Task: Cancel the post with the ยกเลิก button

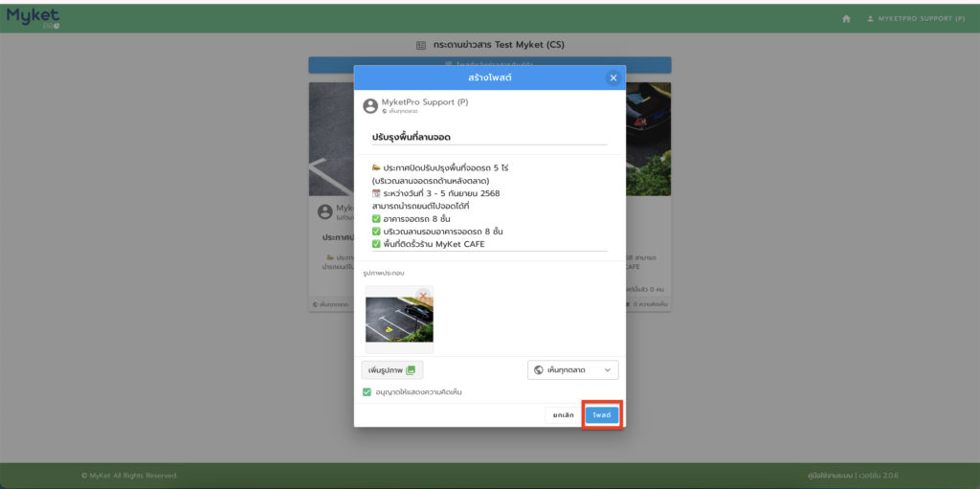Action: tap(563, 415)
